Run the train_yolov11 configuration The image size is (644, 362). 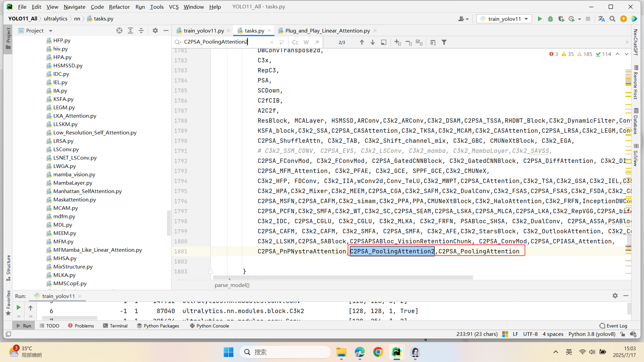[540, 19]
